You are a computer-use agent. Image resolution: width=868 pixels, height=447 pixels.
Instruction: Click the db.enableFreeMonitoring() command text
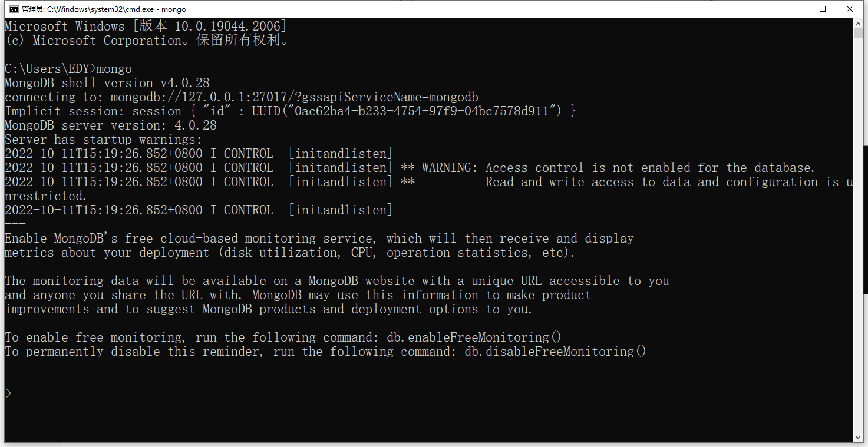(x=474, y=337)
